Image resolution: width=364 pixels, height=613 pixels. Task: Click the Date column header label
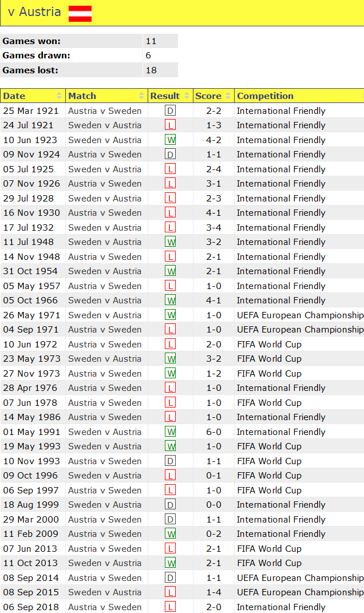click(14, 96)
